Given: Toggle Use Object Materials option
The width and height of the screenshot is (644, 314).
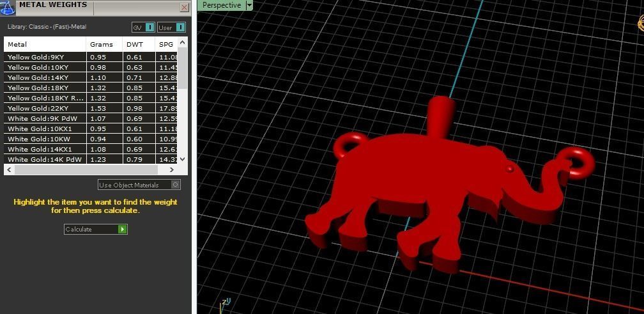Looking at the screenshot, I should click(x=139, y=185).
